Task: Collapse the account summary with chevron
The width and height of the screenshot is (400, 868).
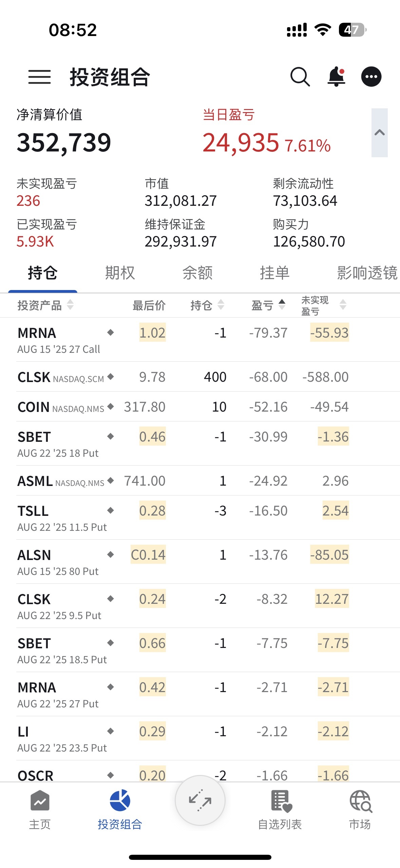Action: coord(379,133)
